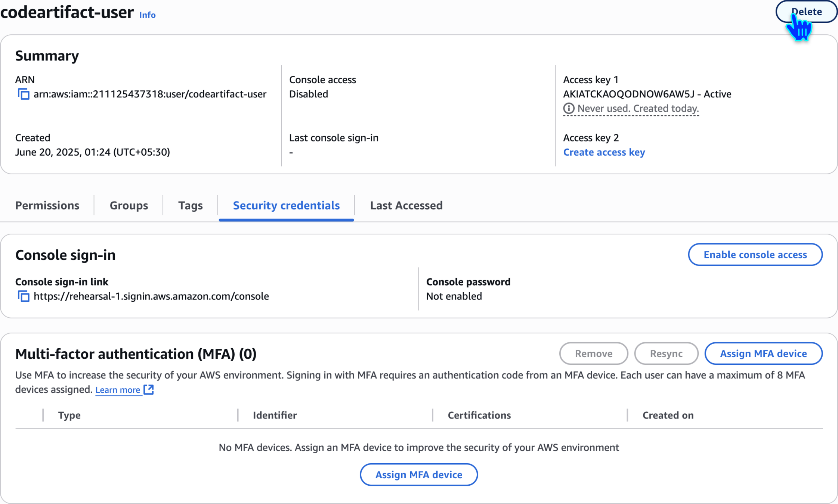Click Create access key link
This screenshot has width=838, height=504.
[604, 152]
